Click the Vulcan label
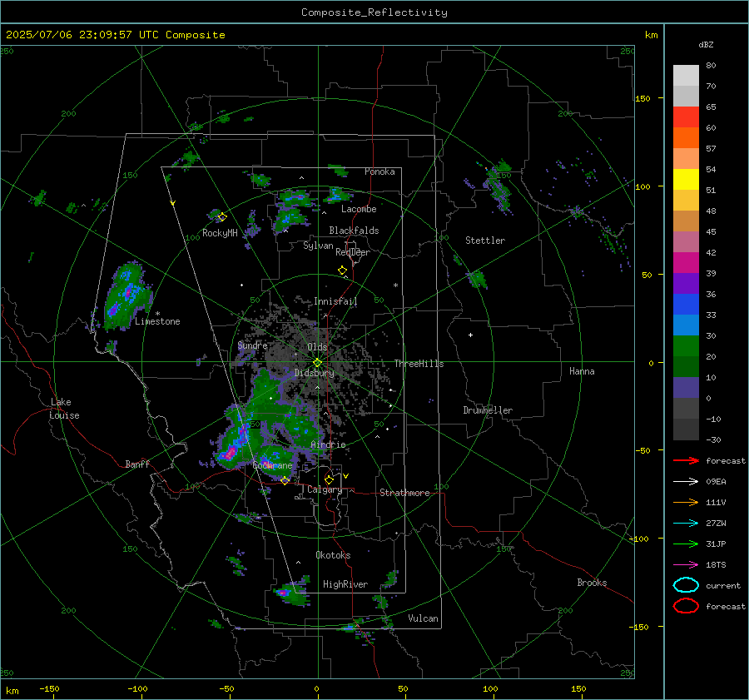749x700 pixels. (424, 618)
